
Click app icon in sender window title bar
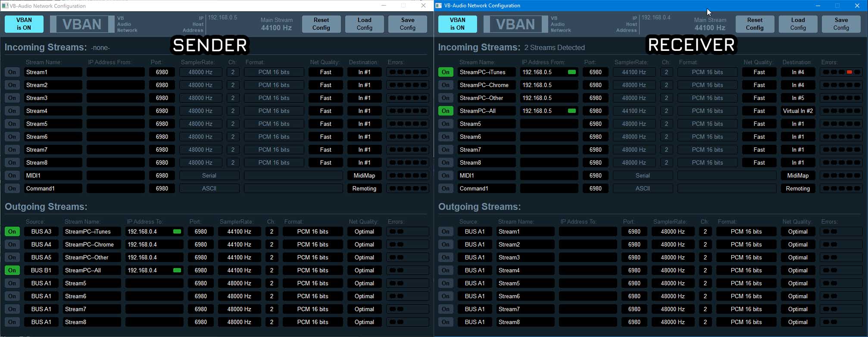click(x=5, y=6)
